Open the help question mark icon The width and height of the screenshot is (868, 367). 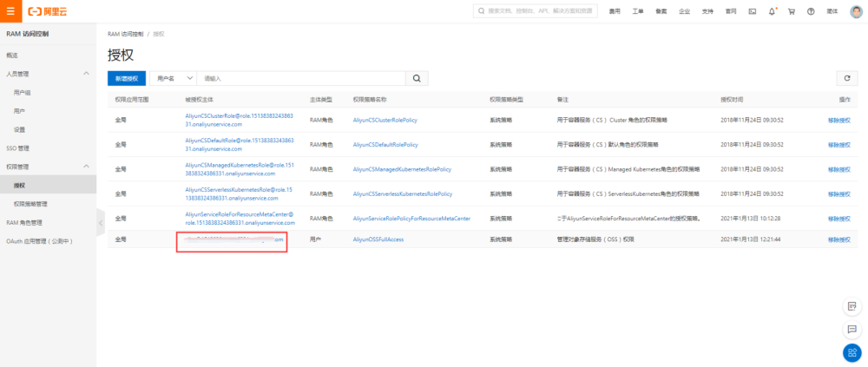[811, 11]
